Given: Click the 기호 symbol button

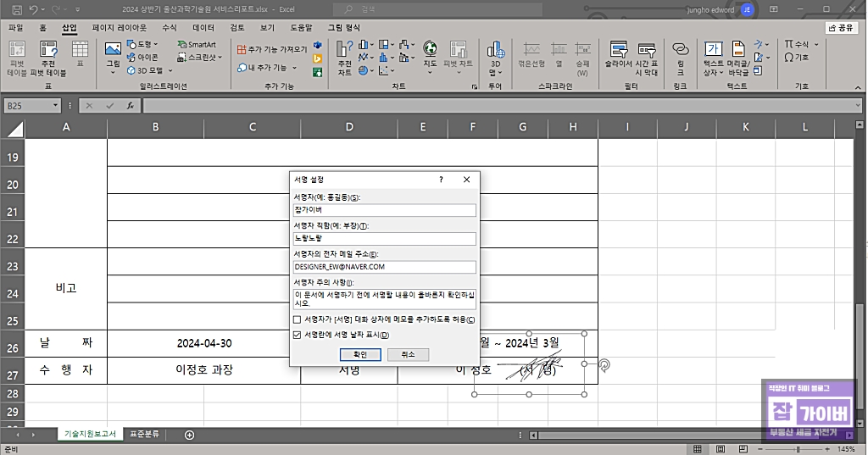Looking at the screenshot, I should coord(797,57).
